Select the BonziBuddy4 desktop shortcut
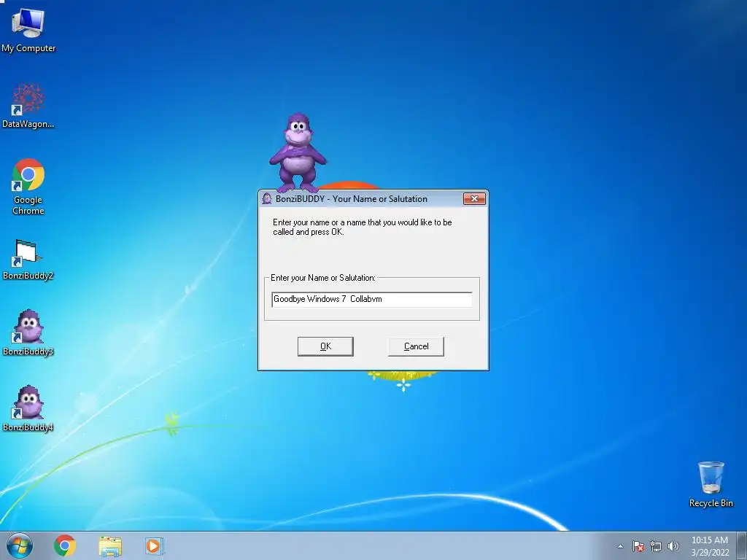The height and width of the screenshot is (560, 747). tap(28, 408)
